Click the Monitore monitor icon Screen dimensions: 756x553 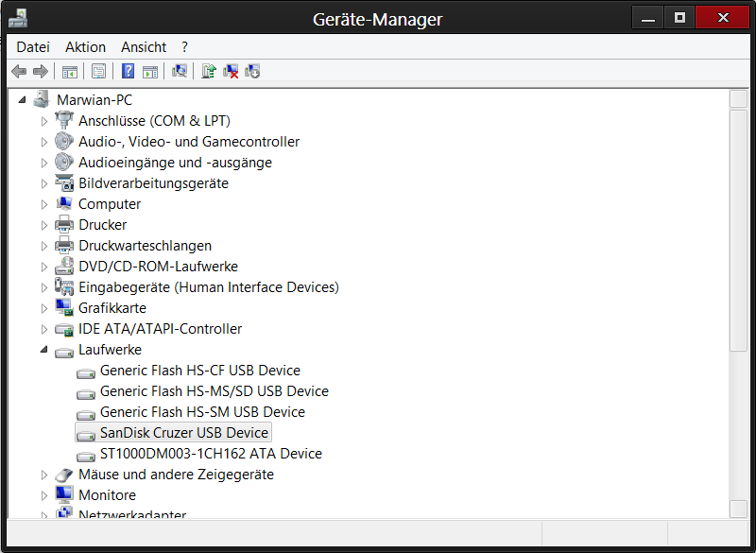(64, 494)
